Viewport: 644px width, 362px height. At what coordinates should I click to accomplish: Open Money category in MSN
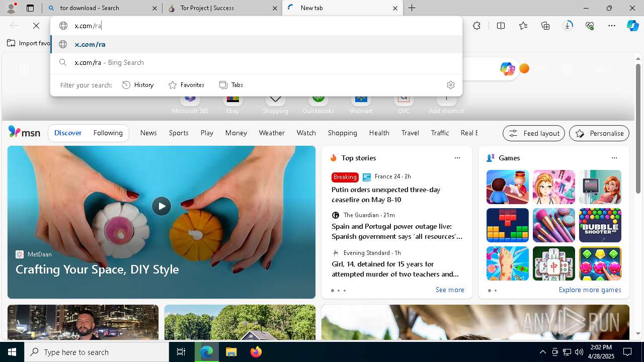(x=236, y=133)
